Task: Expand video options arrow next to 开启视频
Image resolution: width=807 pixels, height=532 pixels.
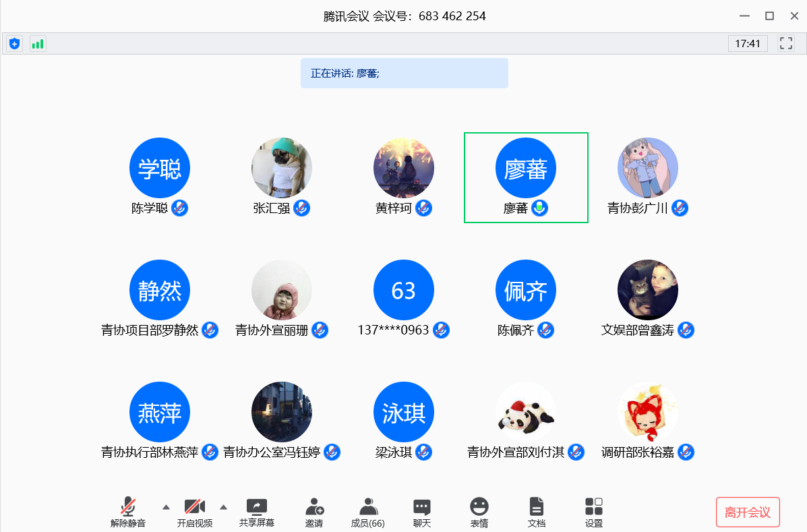Action: (224, 507)
